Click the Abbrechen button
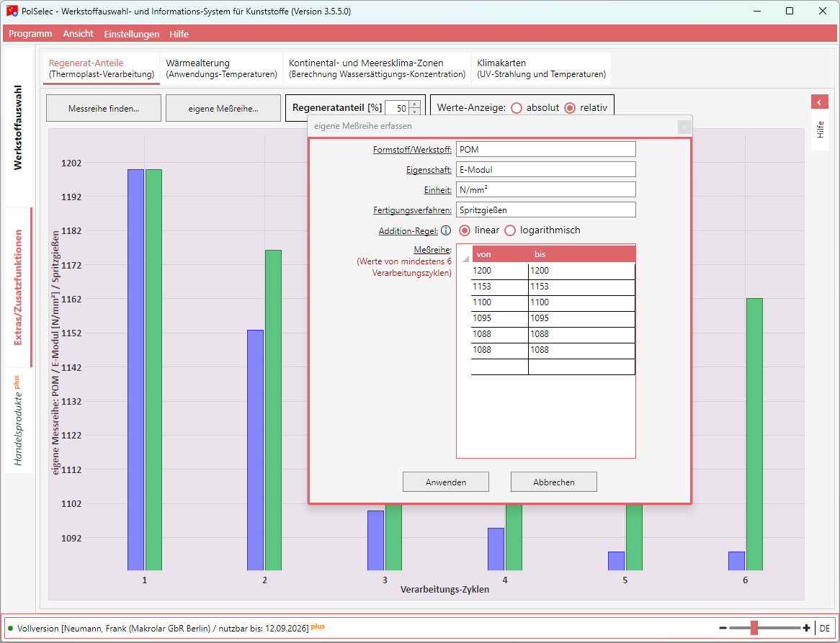The width and height of the screenshot is (840, 643). tap(554, 482)
